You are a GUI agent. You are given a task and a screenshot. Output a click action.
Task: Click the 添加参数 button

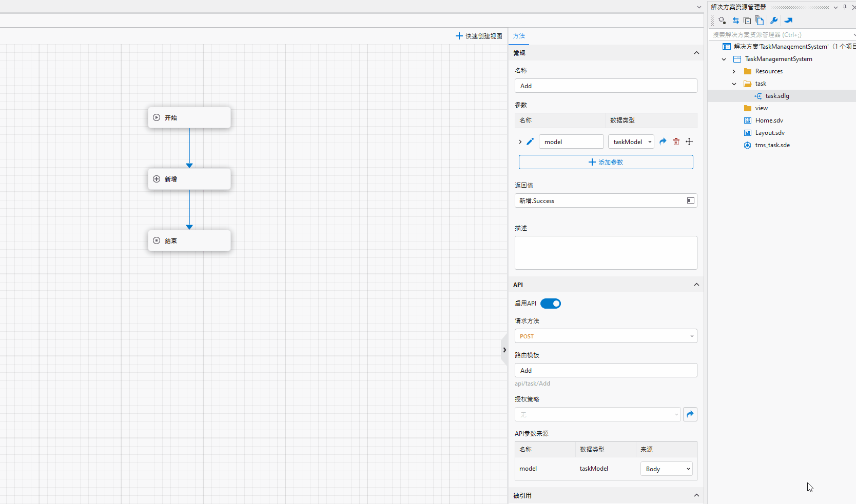[606, 162]
